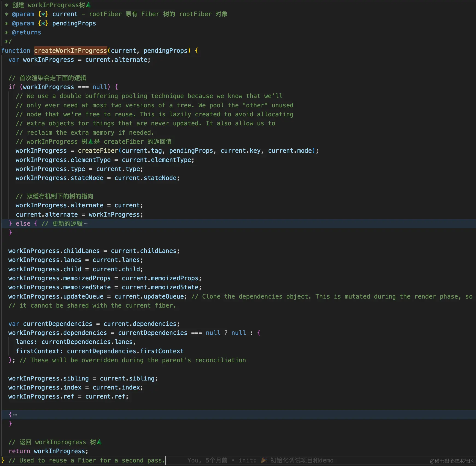Click the '*/' comment block terminator

tap(8, 41)
